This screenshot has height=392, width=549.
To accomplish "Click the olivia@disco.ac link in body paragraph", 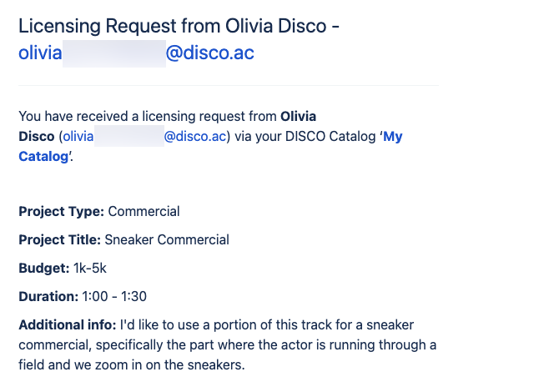I will 144,136.
